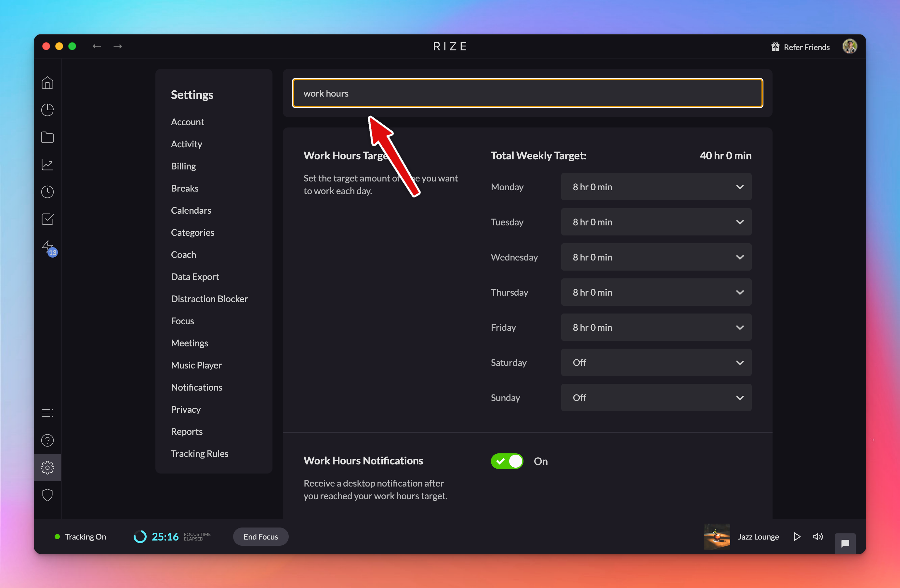
Task: Open Music Player settings section
Action: coord(196,365)
